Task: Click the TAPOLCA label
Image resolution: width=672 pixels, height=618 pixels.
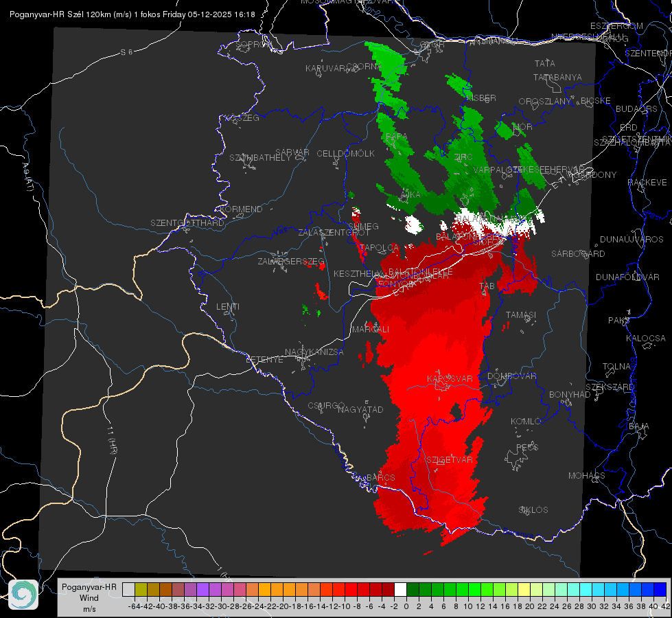Action: point(380,248)
